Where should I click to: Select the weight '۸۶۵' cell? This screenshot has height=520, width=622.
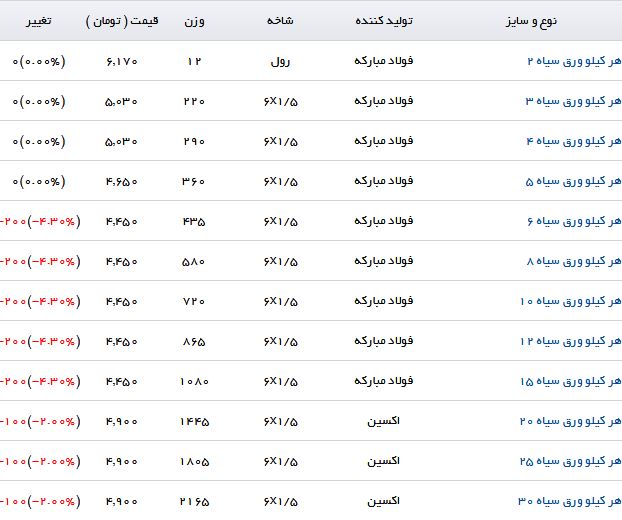[194, 342]
